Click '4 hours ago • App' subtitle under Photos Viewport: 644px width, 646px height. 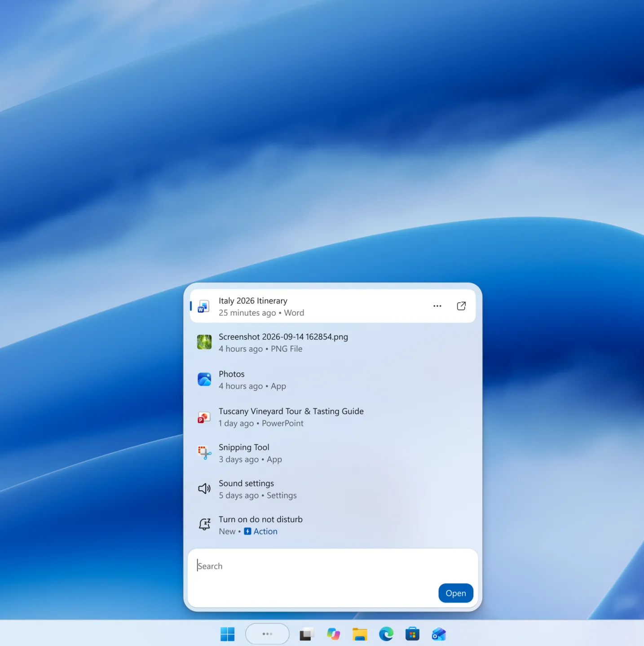point(252,386)
